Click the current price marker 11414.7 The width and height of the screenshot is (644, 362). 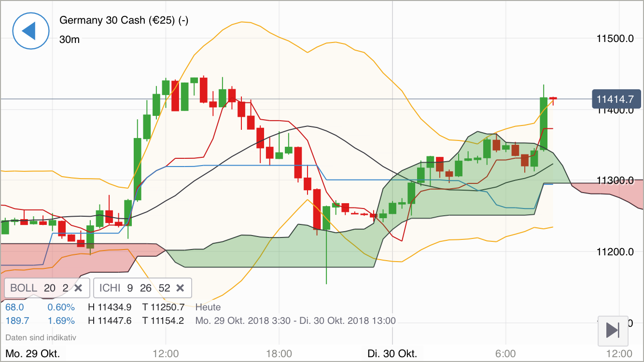click(x=617, y=98)
